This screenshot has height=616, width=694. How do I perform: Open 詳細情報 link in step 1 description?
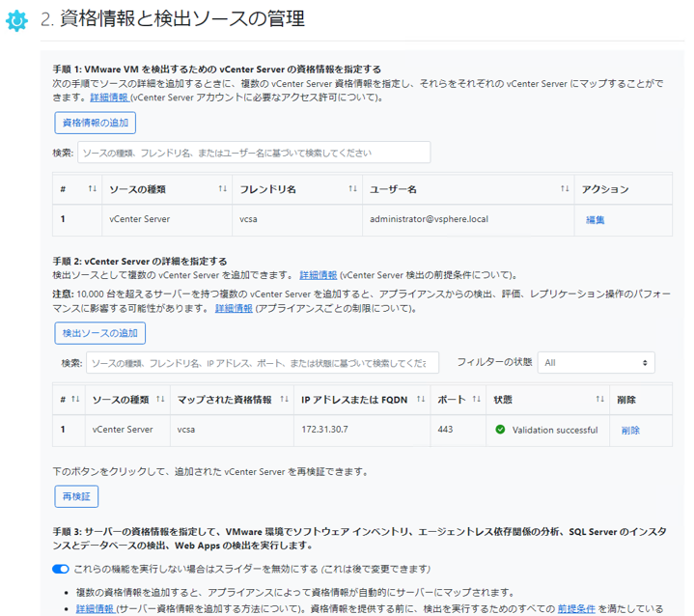pyautogui.click(x=109, y=98)
